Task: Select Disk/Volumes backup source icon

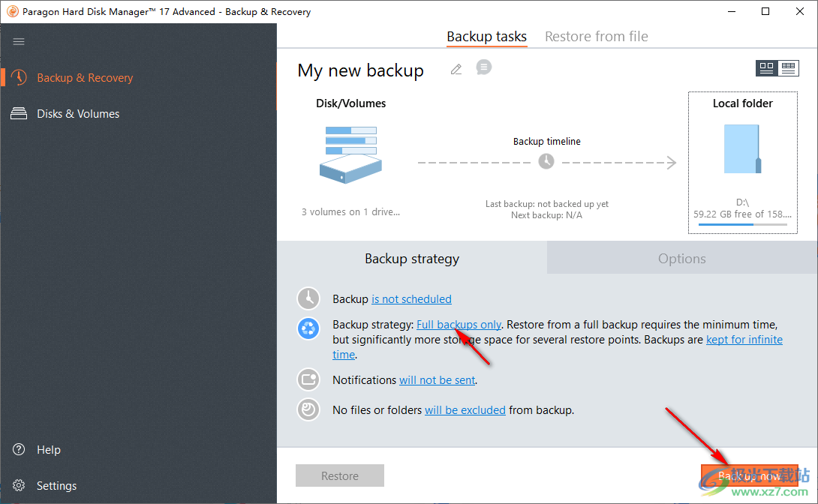Action: coord(350,154)
